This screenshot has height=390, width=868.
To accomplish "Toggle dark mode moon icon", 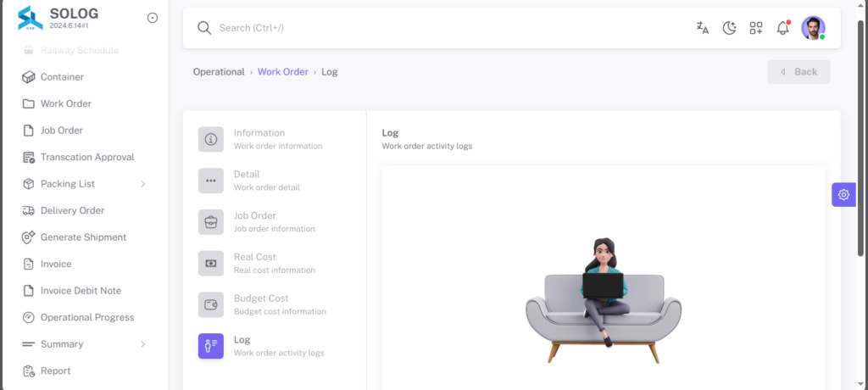I will tap(729, 28).
